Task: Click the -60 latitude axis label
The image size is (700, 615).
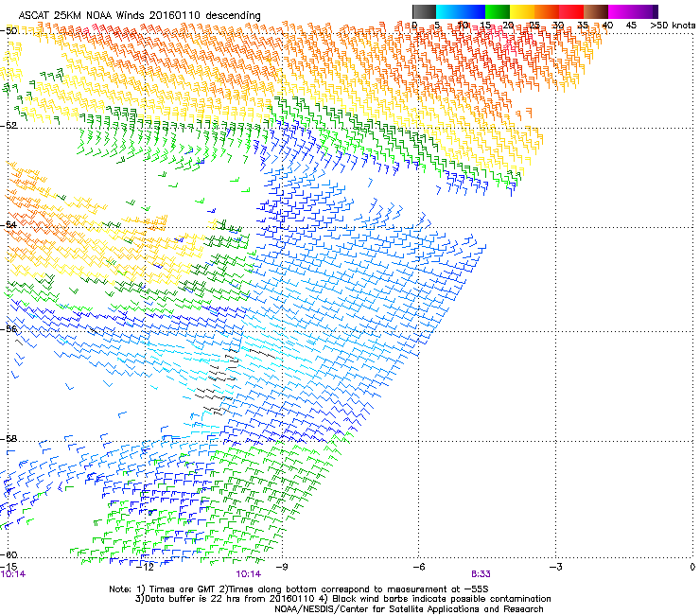Action: coord(9,555)
